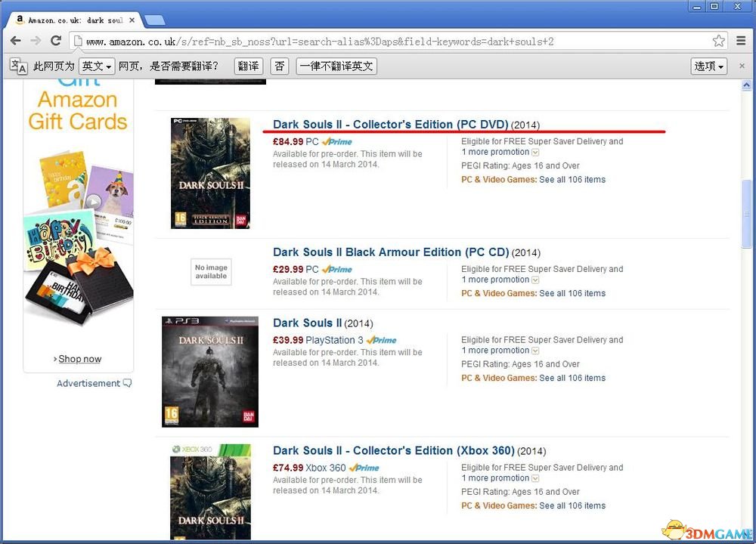Expand promotion arrow for £84.99 PC item

[535, 153]
